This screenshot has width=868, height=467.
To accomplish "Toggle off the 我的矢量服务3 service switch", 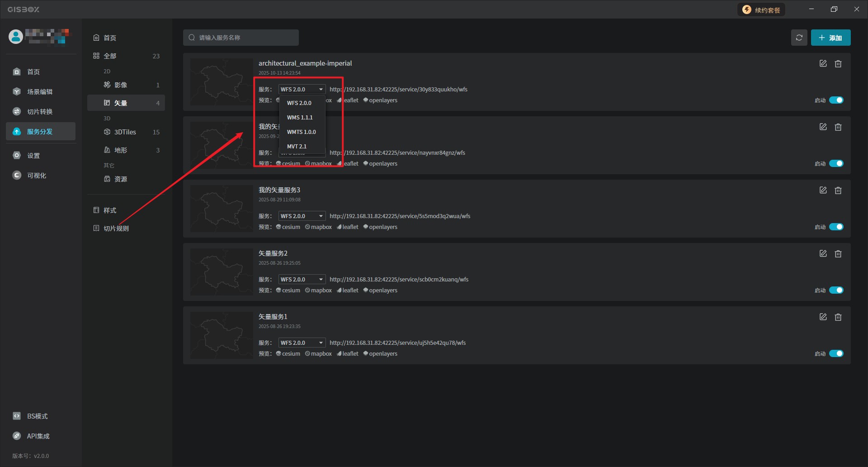I will coord(836,227).
